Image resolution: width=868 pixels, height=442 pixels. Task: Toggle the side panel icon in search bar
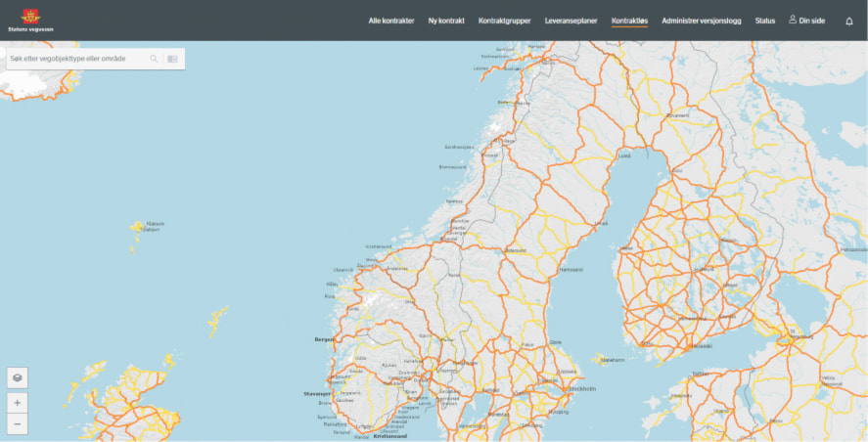pyautogui.click(x=172, y=59)
